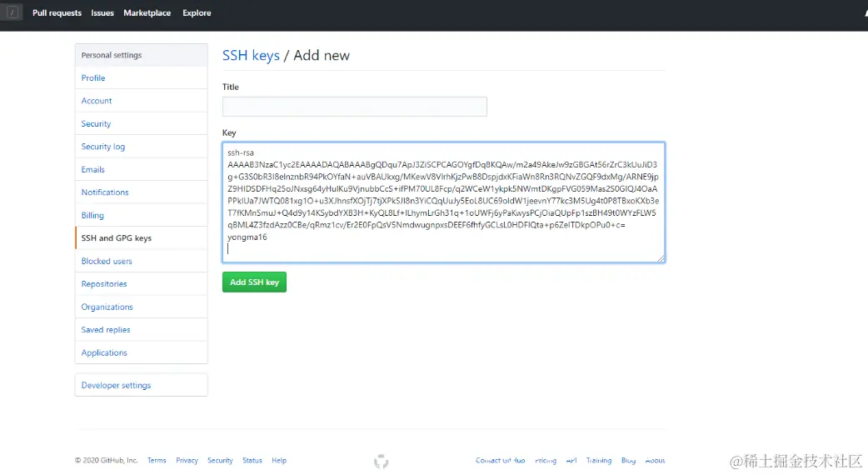Open Developer settings

coord(141,385)
